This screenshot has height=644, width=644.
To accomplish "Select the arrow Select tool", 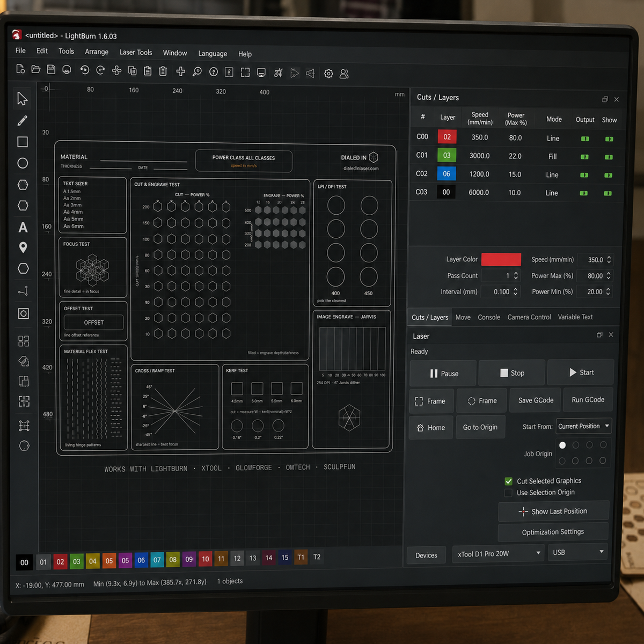I will pyautogui.click(x=22, y=99).
